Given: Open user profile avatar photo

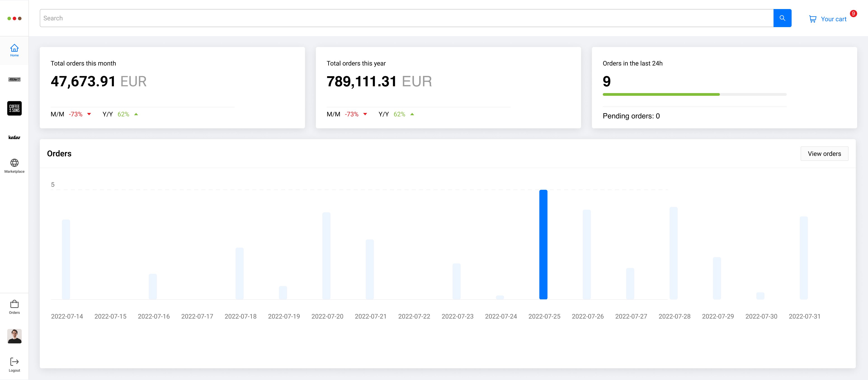Looking at the screenshot, I should click(14, 336).
